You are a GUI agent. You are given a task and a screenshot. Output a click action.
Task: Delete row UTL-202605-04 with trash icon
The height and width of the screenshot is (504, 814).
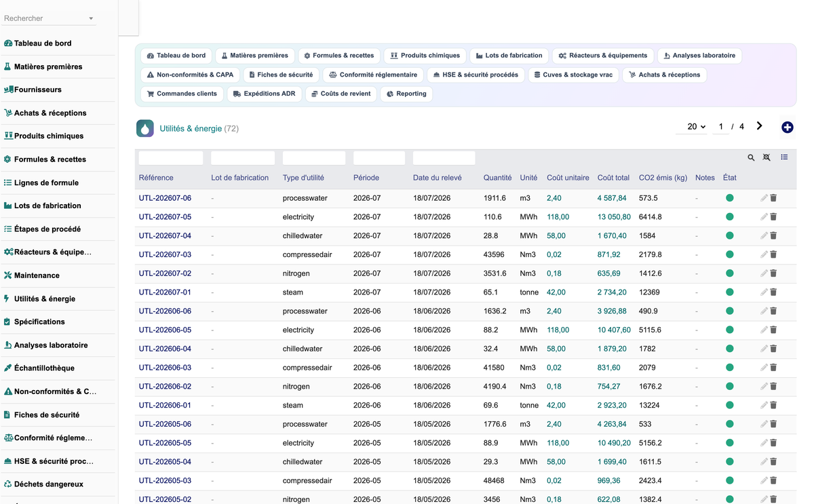point(773,462)
